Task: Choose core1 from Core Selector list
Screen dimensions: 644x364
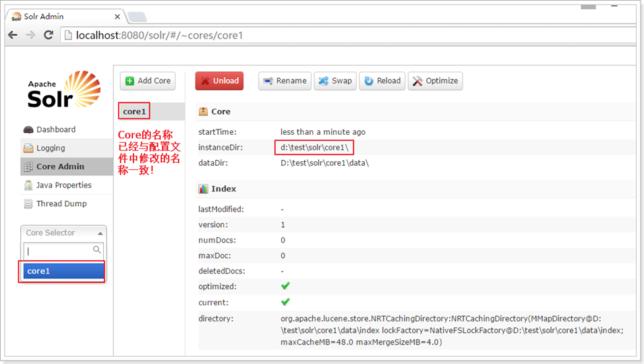Action: 63,271
